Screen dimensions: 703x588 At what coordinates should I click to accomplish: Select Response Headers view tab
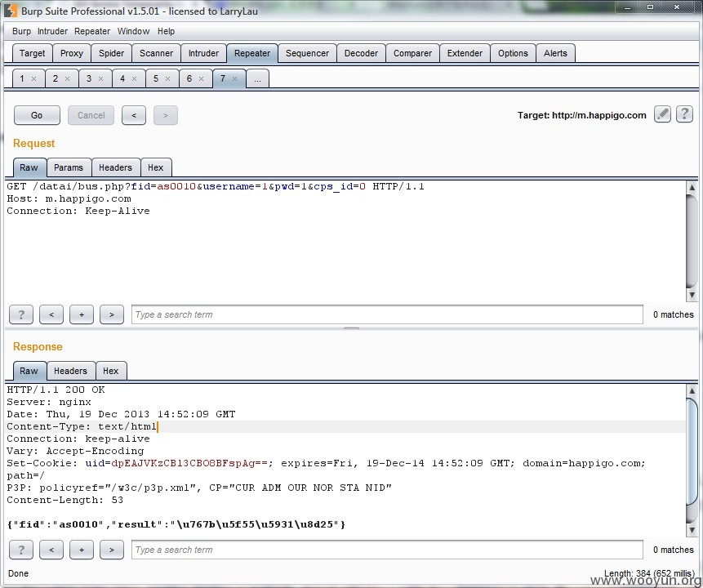pyautogui.click(x=70, y=371)
